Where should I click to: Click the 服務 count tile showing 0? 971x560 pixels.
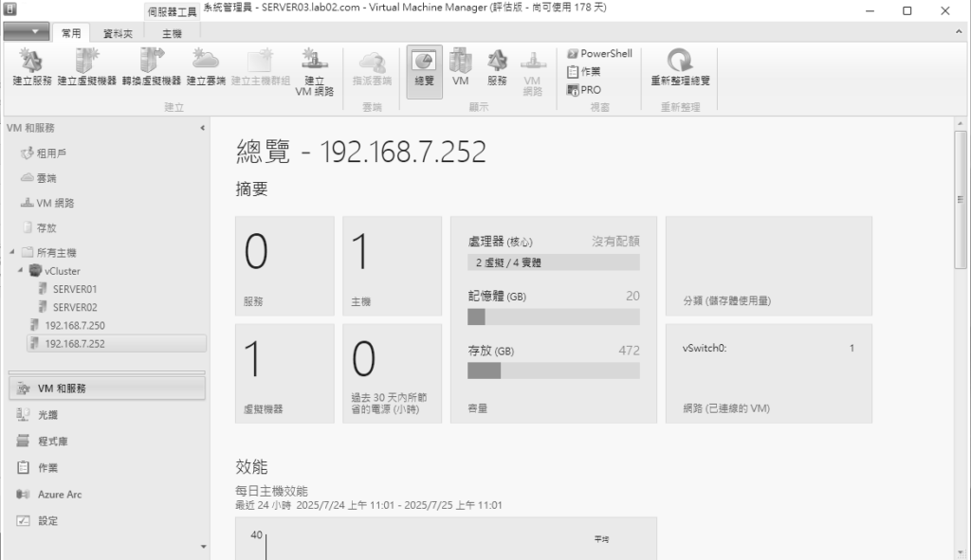[284, 266]
